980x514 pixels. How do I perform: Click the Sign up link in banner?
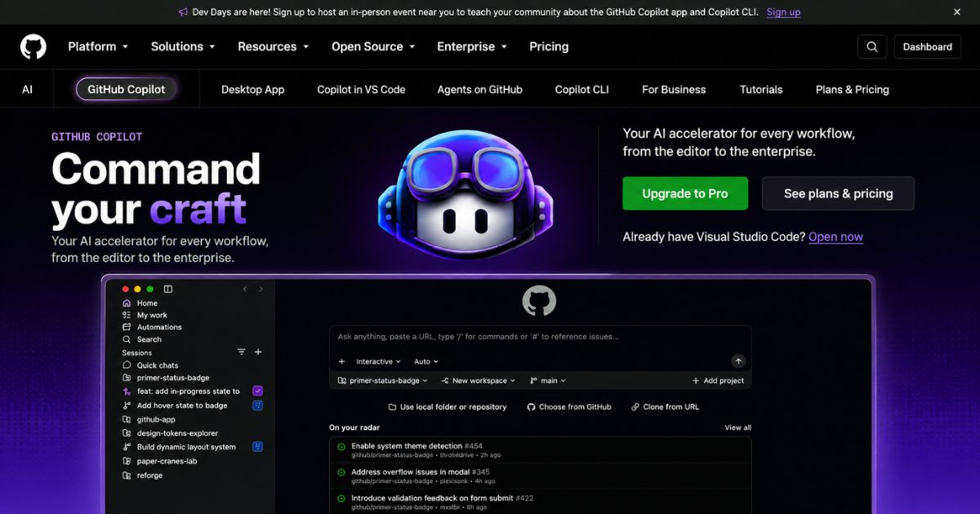click(783, 12)
